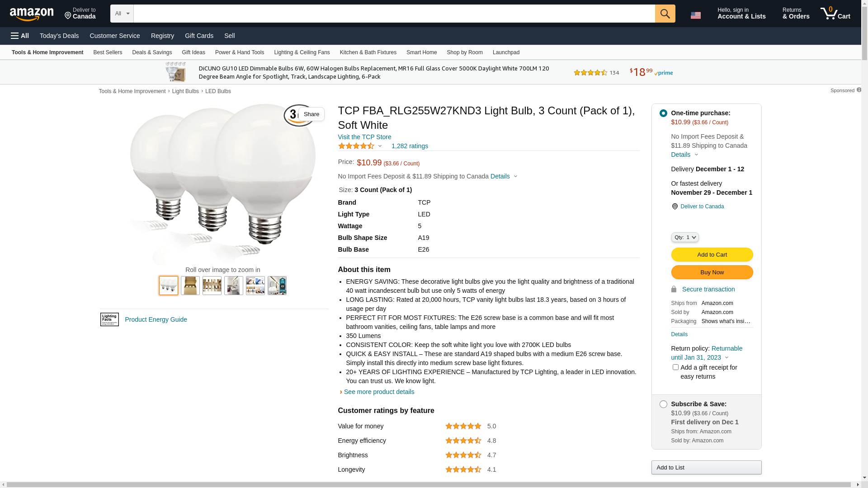Click the search magnifier button
868x488 pixels.
(665, 14)
